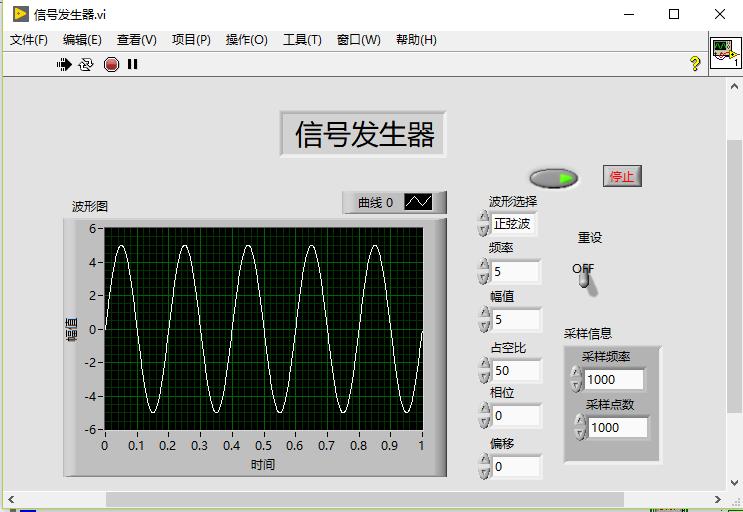Click the horizontal scrollbar thumb

click(x=364, y=499)
